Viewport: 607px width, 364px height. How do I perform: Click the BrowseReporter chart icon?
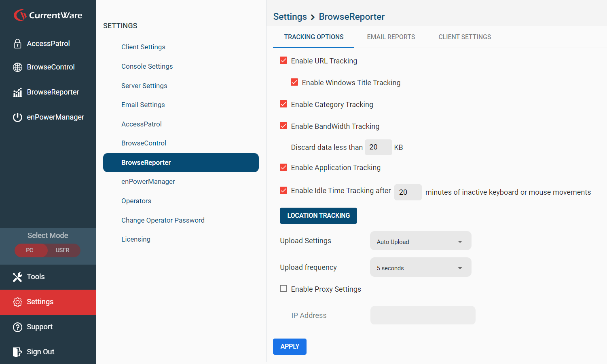click(x=17, y=93)
